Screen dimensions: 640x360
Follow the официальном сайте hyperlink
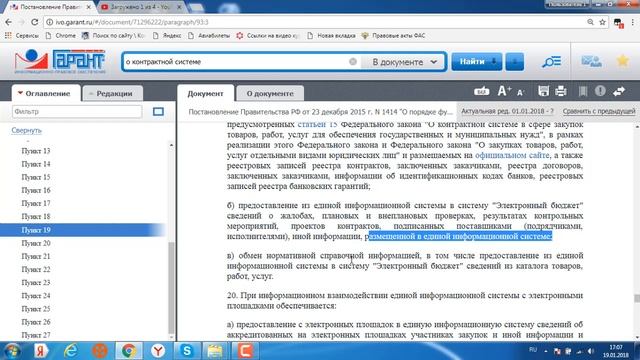(512, 155)
